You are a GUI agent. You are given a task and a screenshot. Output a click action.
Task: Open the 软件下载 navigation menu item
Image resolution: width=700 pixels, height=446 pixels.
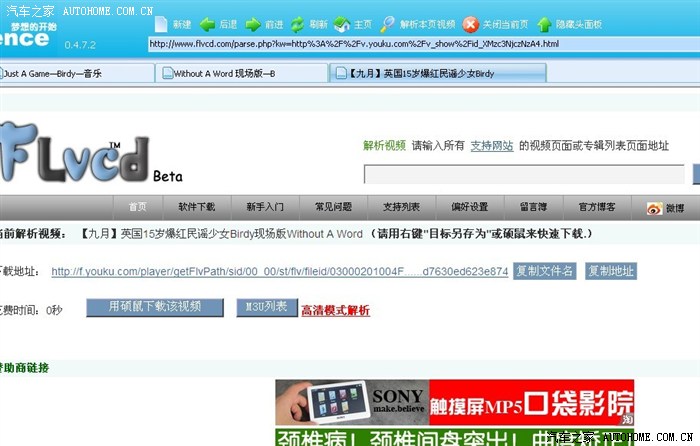[x=197, y=207]
